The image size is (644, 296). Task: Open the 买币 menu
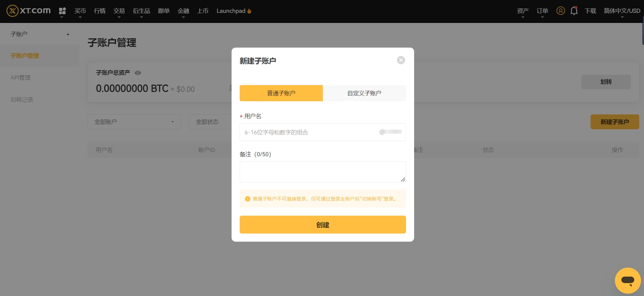(x=80, y=11)
